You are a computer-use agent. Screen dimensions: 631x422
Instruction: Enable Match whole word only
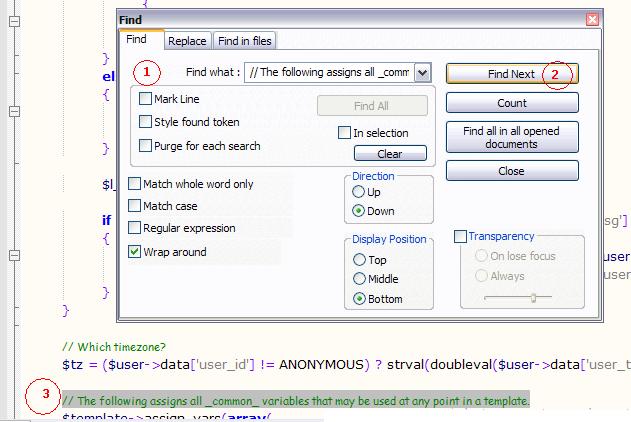[x=135, y=184]
